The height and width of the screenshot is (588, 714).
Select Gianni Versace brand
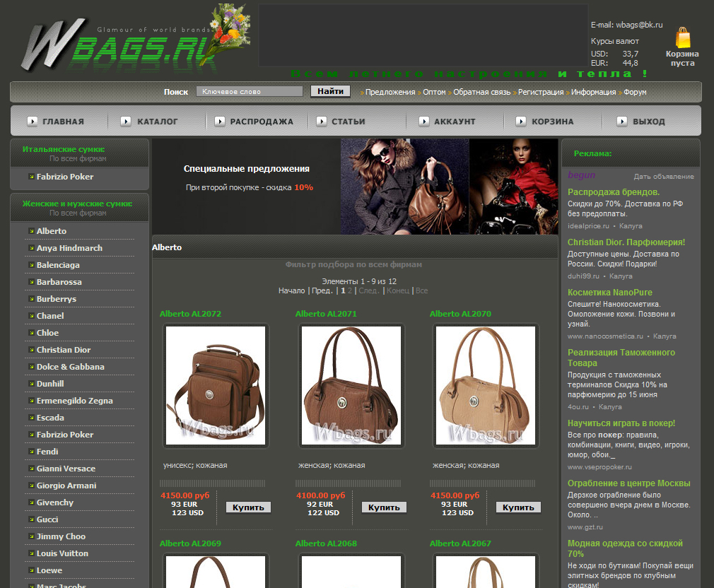(x=66, y=469)
